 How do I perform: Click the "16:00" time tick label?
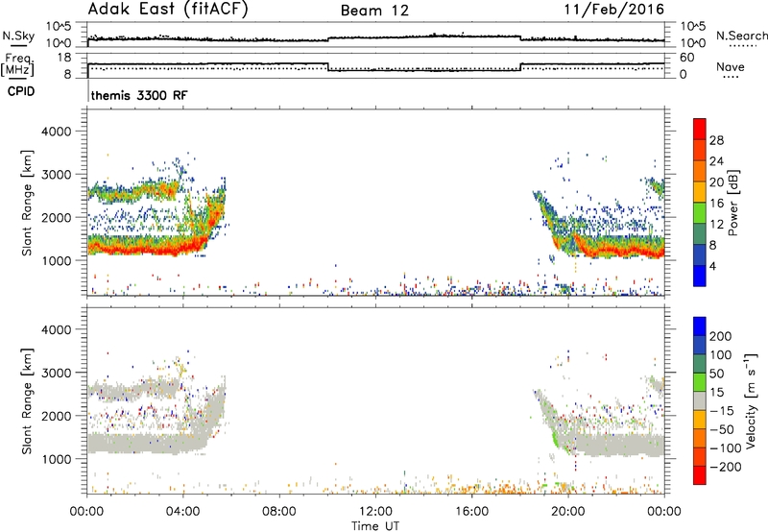coord(471,512)
